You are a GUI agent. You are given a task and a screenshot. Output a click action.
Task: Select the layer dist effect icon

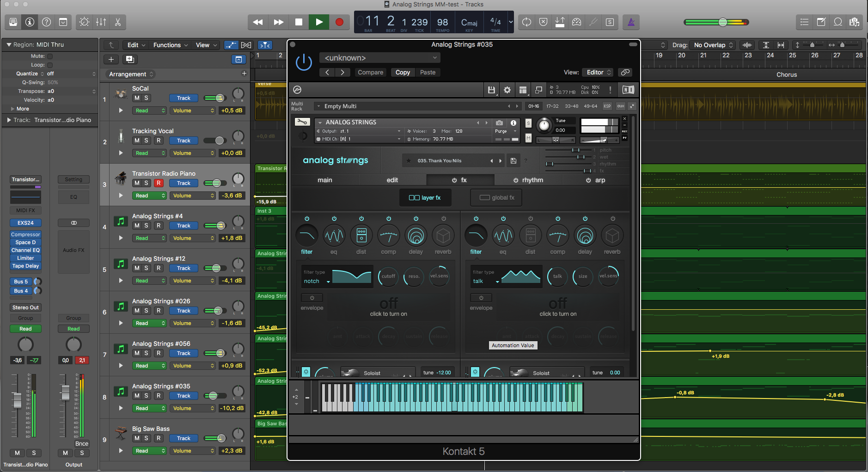361,236
